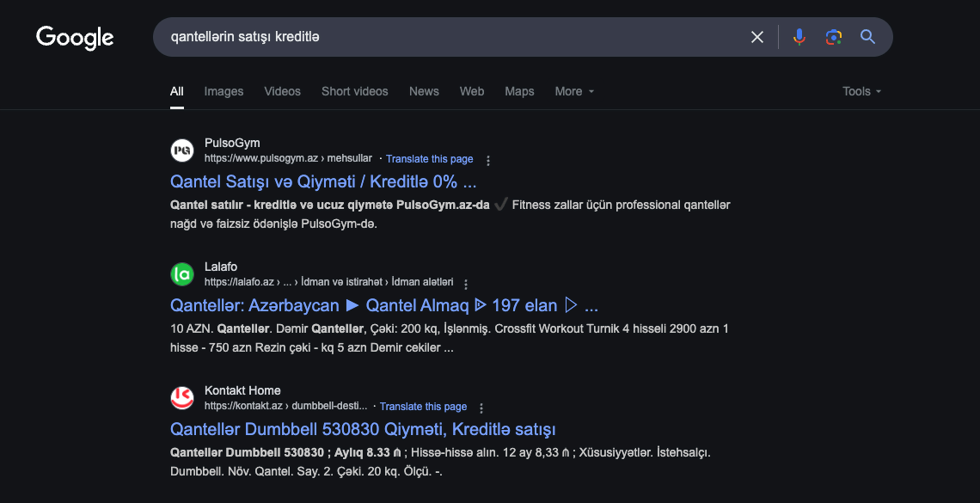Image resolution: width=980 pixels, height=503 pixels.
Task: Switch to the Short videos tab
Action: coord(355,91)
